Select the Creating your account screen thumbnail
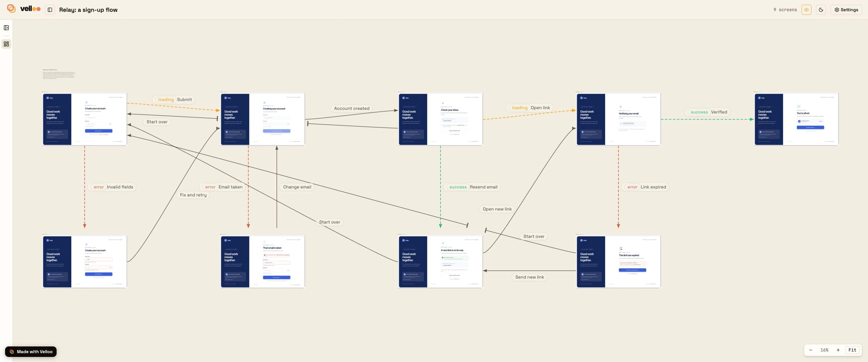The height and width of the screenshot is (362, 868). [263, 119]
